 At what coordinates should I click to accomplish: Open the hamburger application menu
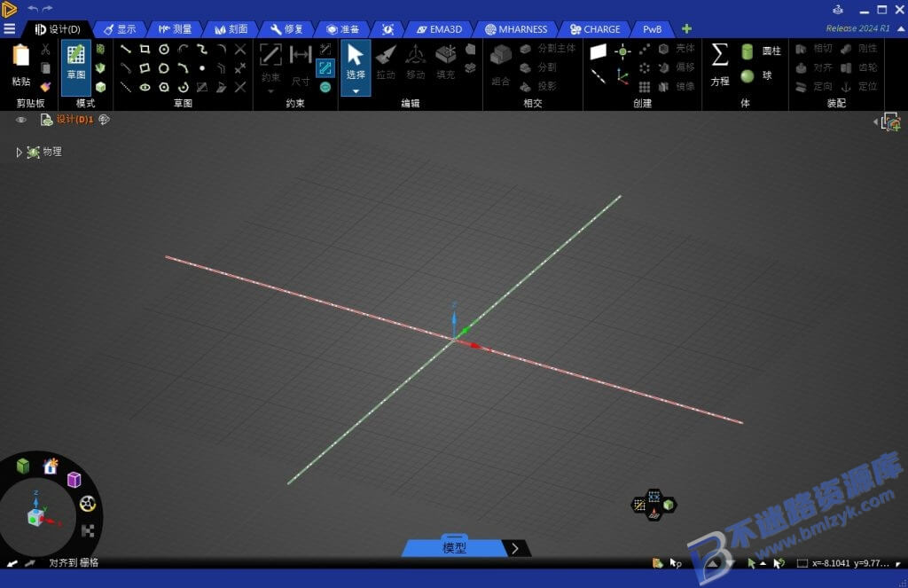pyautogui.click(x=9, y=28)
